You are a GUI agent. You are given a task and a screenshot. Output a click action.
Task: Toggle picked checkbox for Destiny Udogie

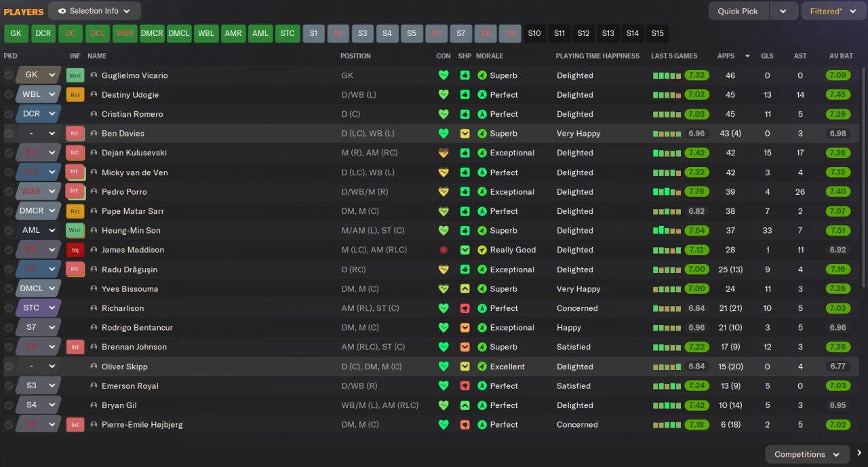click(x=8, y=95)
